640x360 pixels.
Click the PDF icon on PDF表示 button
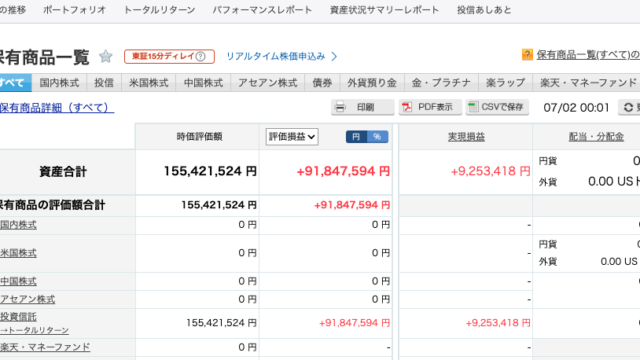(407, 107)
